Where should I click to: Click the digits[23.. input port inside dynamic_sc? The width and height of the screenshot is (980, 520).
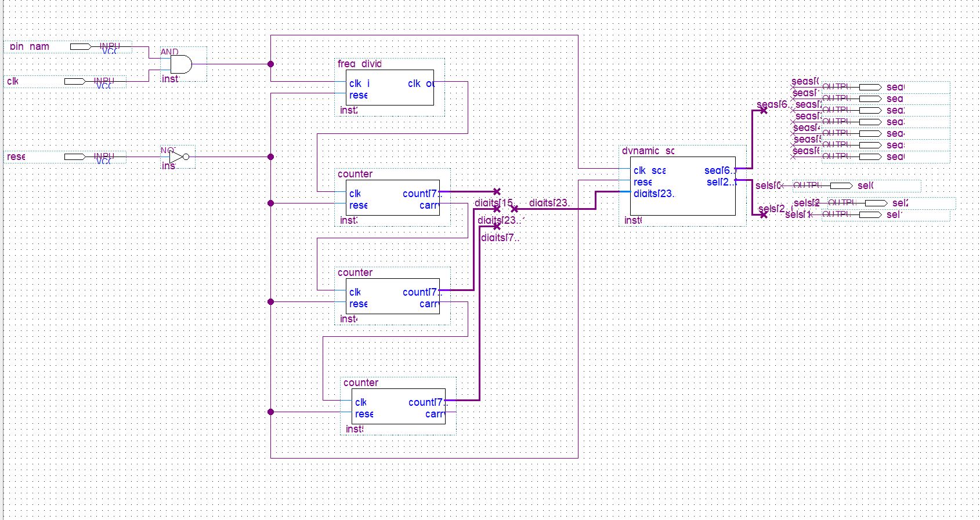(654, 194)
